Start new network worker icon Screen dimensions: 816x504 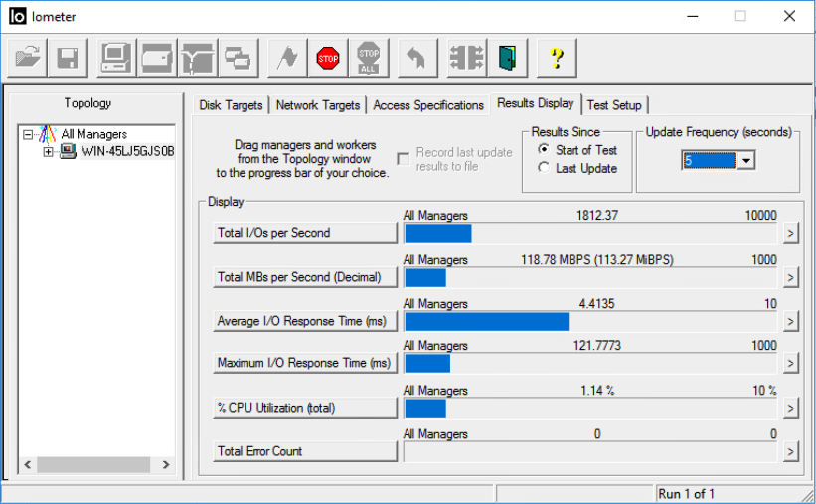(198, 58)
